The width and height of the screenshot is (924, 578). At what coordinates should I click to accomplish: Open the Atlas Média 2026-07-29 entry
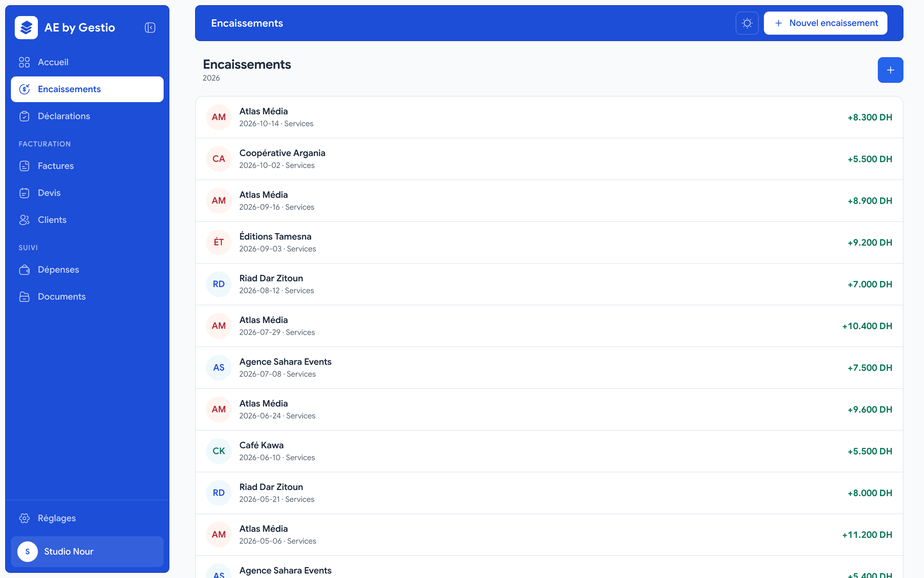pos(549,326)
